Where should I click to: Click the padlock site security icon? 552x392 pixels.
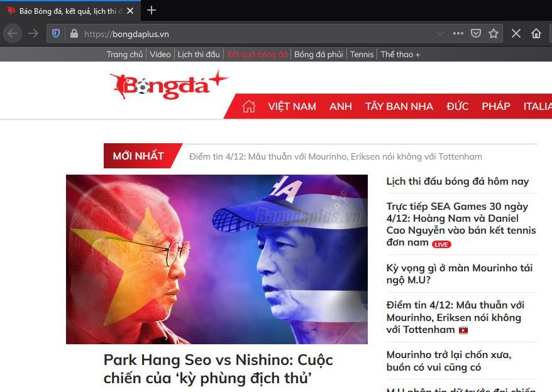pos(74,34)
